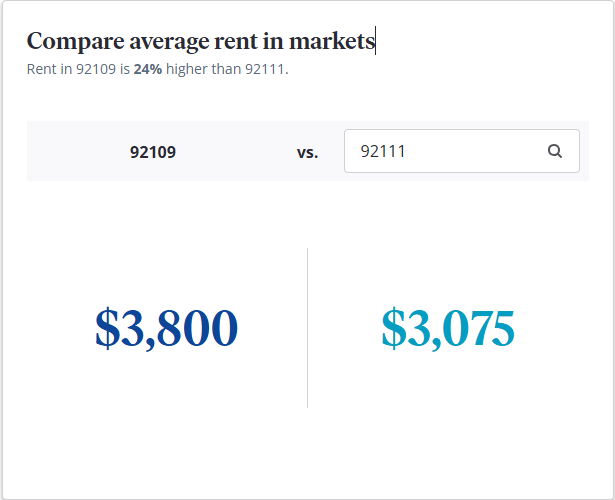Select the $3,800 average rent figure

coord(167,328)
